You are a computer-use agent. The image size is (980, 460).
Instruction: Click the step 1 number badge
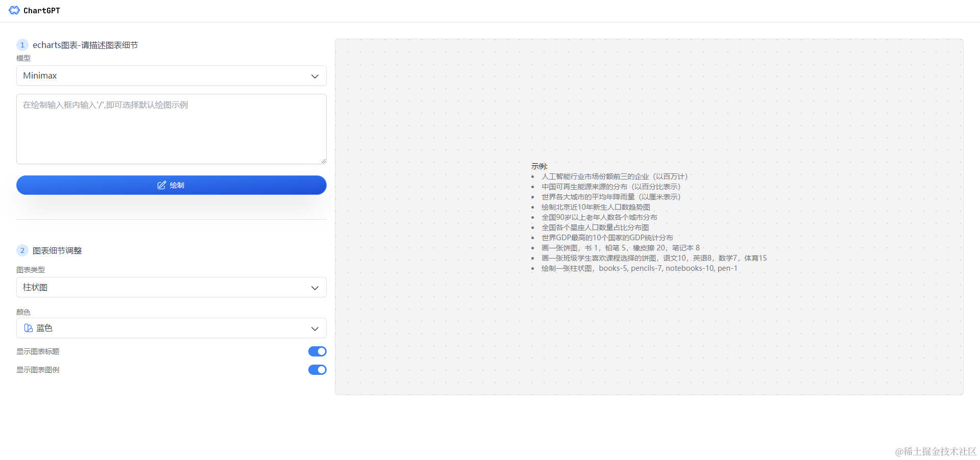pyautogui.click(x=22, y=45)
